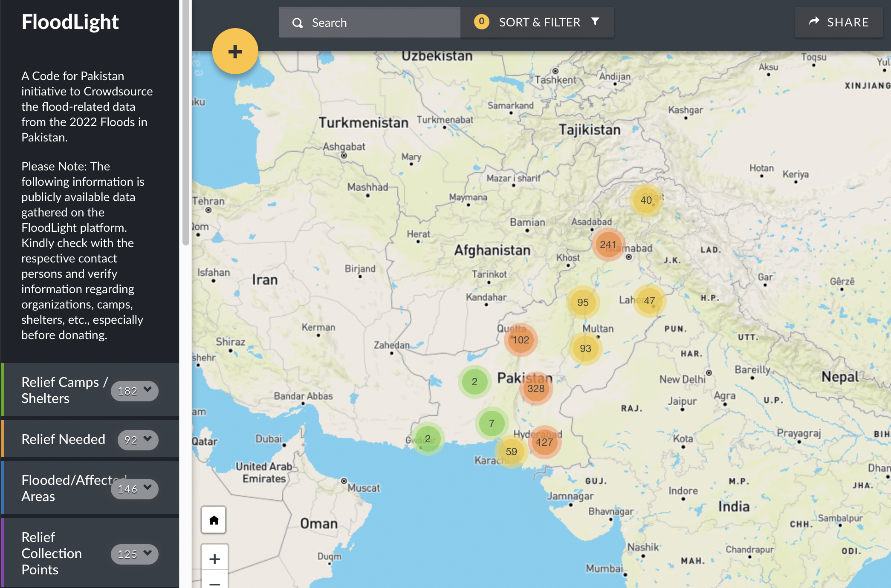Reset map with the home button
This screenshot has height=588, width=891.
coord(214,520)
